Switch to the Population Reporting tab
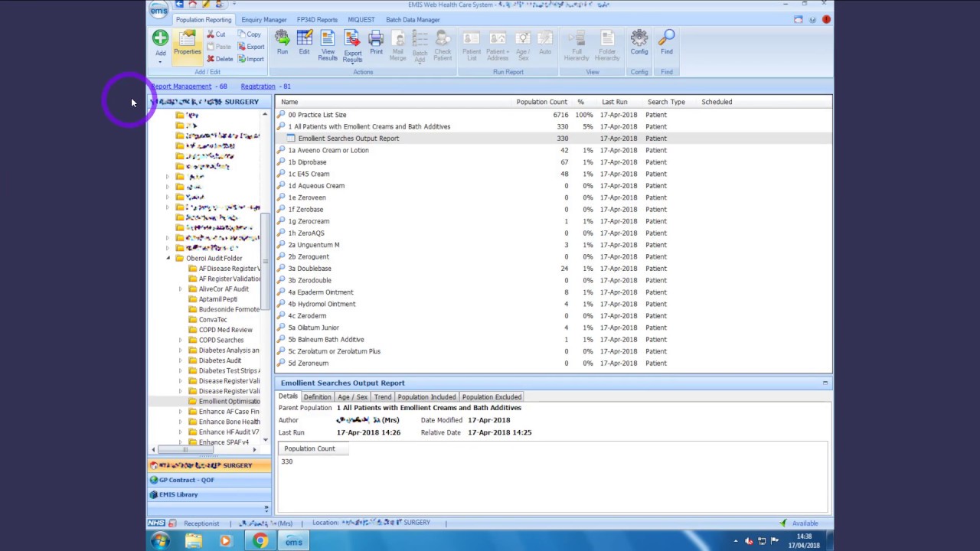 pyautogui.click(x=204, y=20)
